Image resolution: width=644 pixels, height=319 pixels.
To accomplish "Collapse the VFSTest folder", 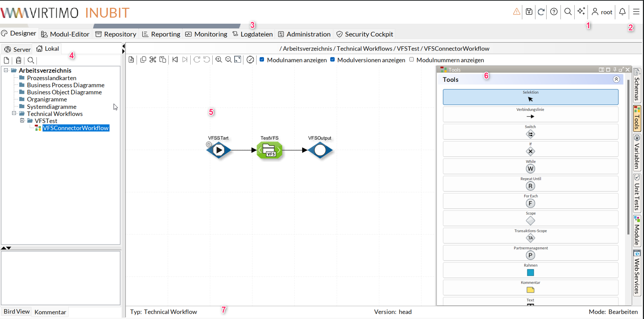I will click(22, 121).
